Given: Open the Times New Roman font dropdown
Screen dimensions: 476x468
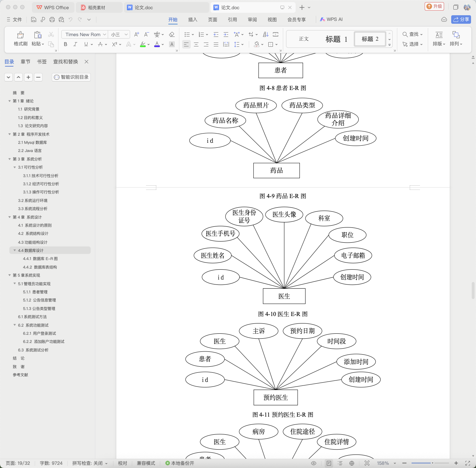Looking at the screenshot, I should coord(85,34).
